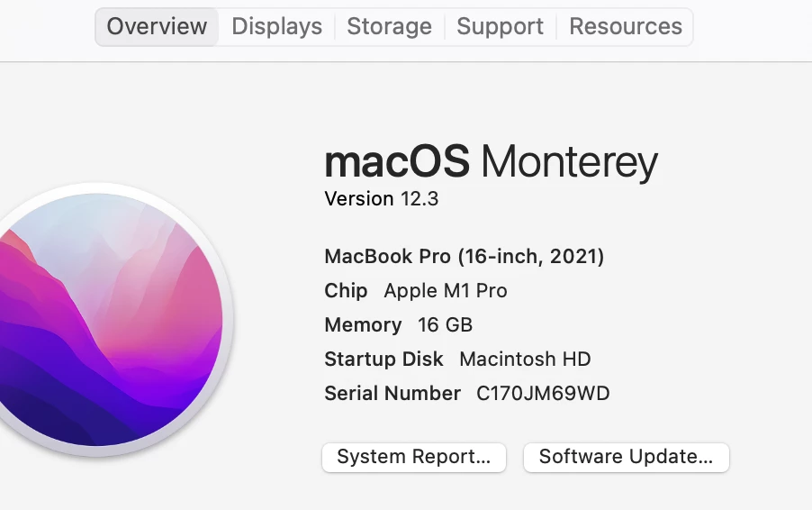This screenshot has height=510, width=812.
Task: Click the Chip label
Action: coord(346,291)
